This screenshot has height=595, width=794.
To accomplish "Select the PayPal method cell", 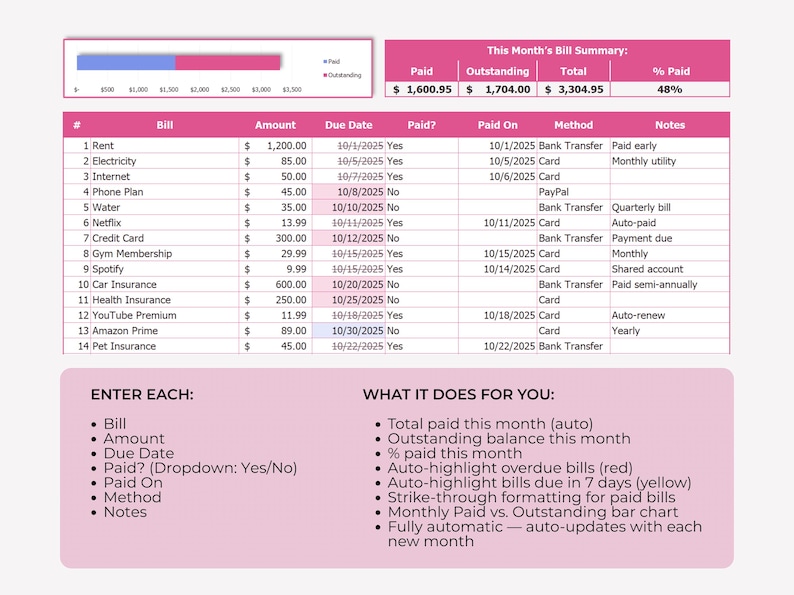I will tap(574, 192).
